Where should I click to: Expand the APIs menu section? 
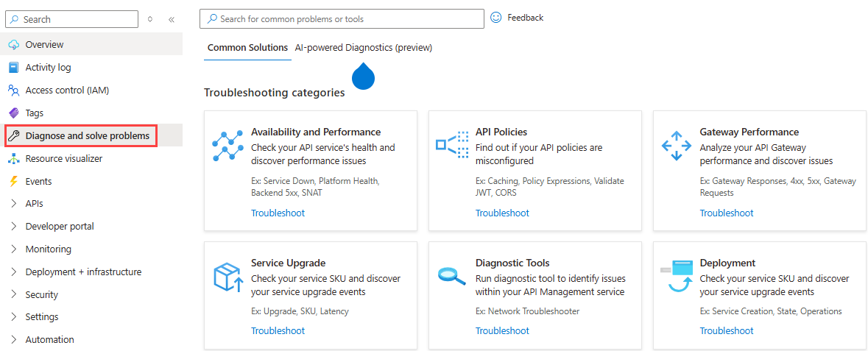click(13, 204)
